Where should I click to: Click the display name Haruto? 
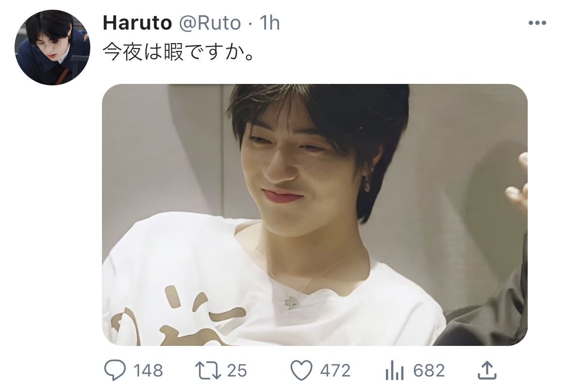tap(137, 23)
